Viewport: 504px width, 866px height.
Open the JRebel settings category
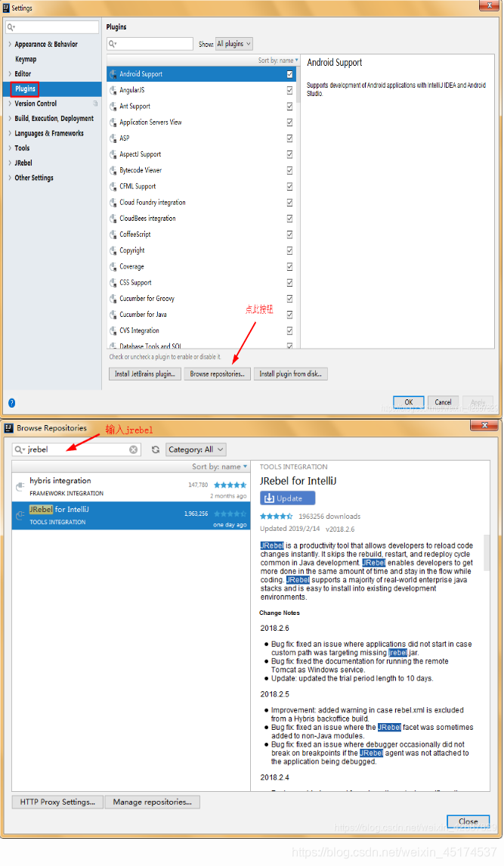click(x=23, y=163)
